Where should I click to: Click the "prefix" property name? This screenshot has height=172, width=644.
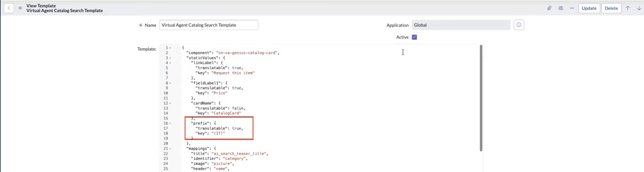pos(200,123)
